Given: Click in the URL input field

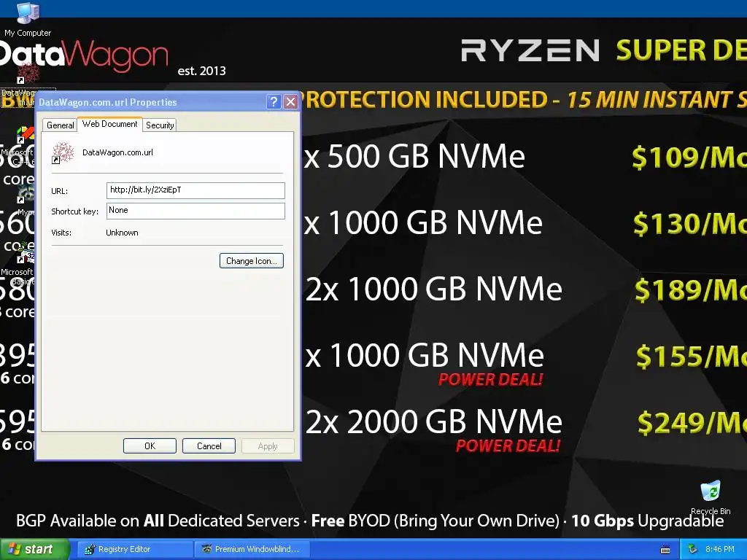Looking at the screenshot, I should tap(196, 190).
